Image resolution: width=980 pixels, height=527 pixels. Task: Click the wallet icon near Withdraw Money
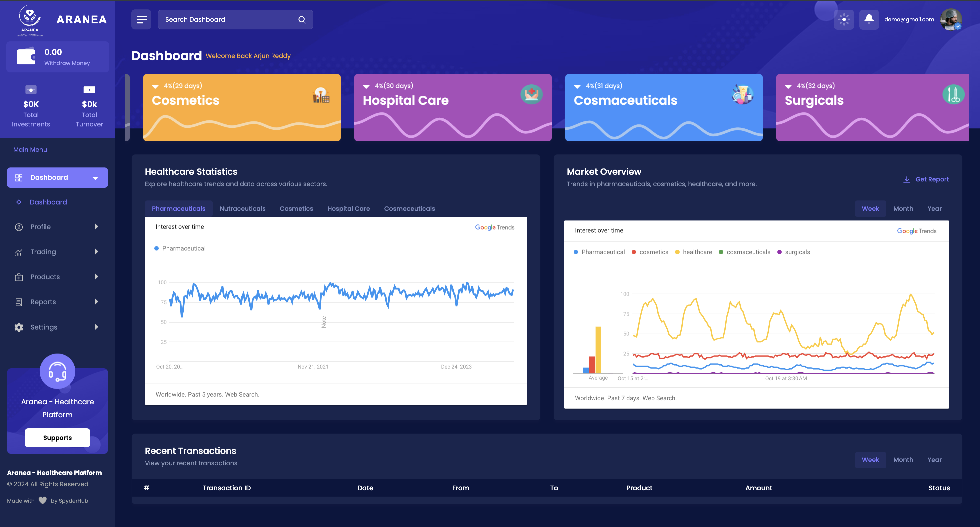click(26, 57)
